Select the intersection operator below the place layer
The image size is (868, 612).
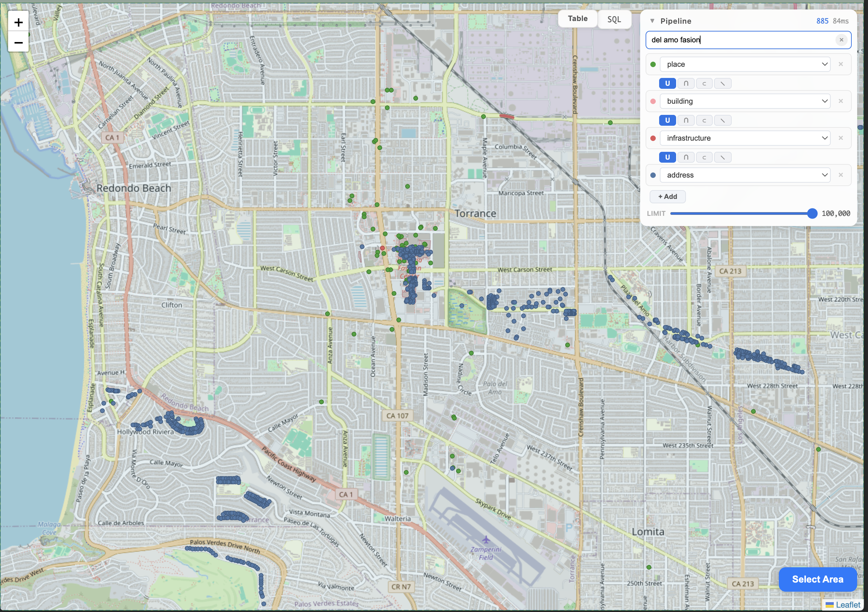[x=686, y=83]
